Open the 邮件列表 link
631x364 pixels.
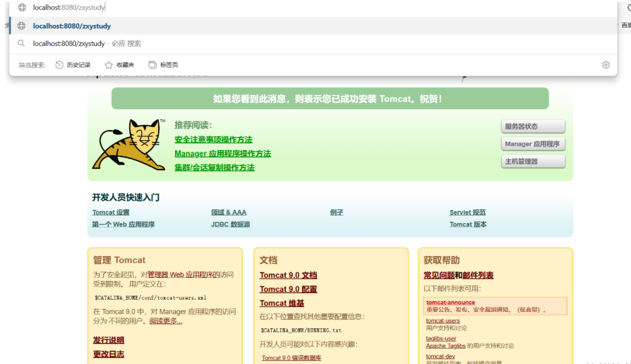(478, 276)
